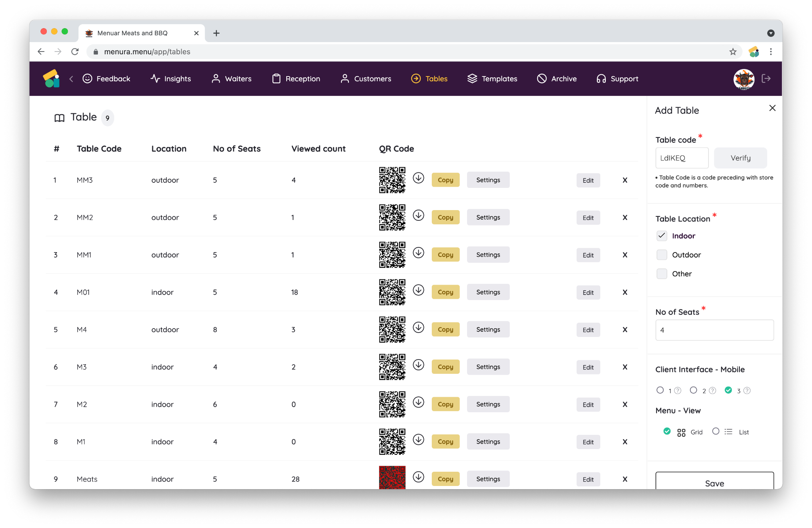Download QR code for Meats table
This screenshot has width=812, height=528.
(418, 477)
